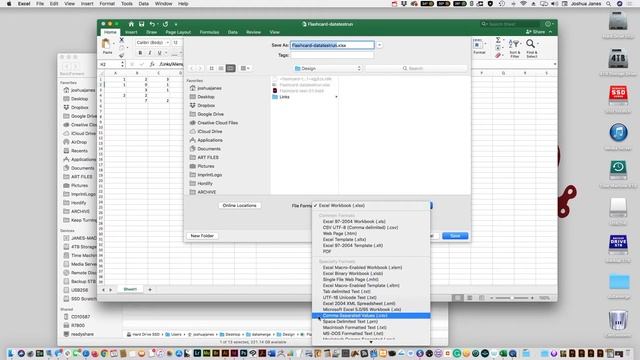
Task: Click the Redo icon in Excel toolbar
Action: 165,24
